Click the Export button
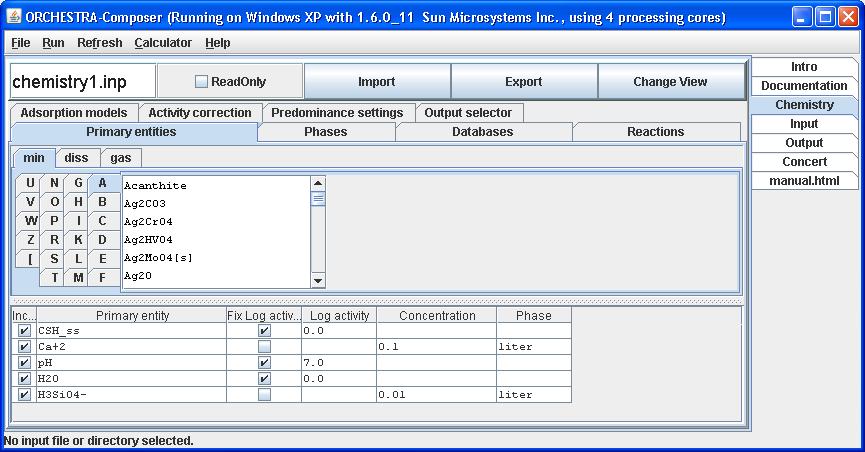 [x=524, y=82]
